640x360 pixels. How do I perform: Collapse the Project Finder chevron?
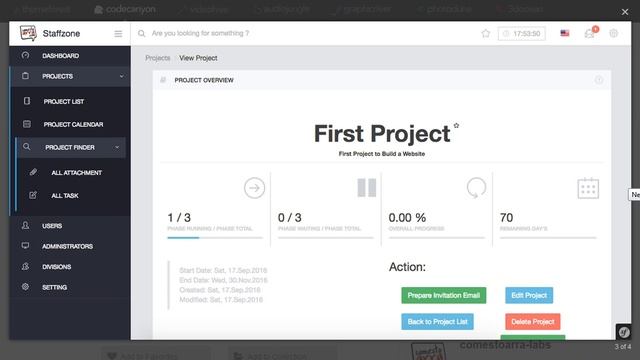(x=117, y=147)
